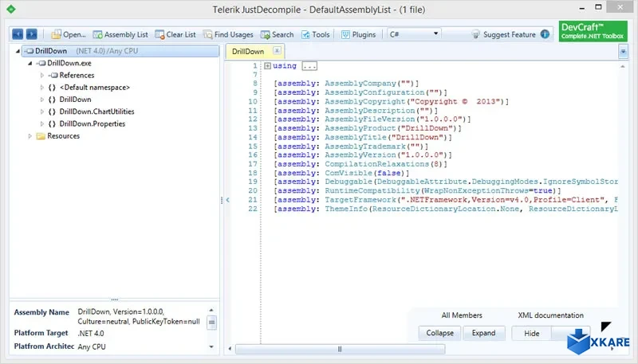This screenshot has width=638, height=364.
Task: Click details panel scroll-down arrow
Action: coord(211,346)
